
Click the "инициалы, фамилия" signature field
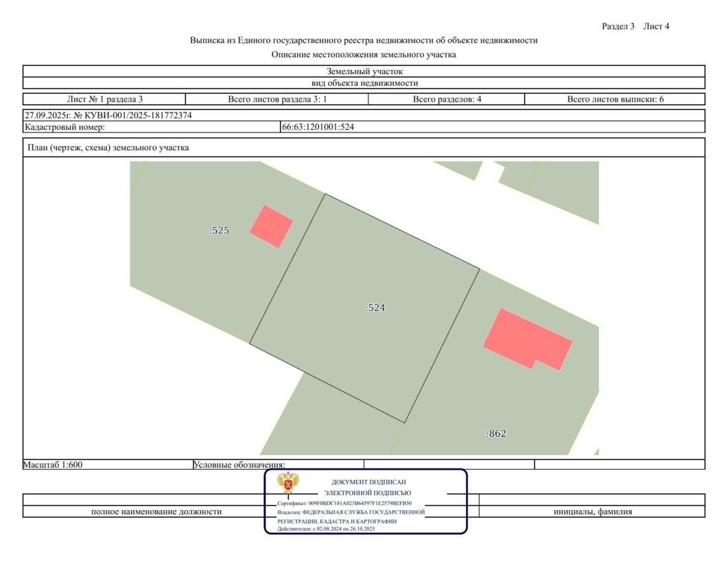(592, 512)
